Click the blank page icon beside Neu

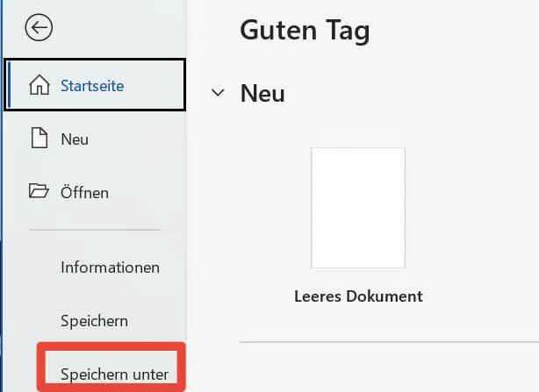pos(39,139)
